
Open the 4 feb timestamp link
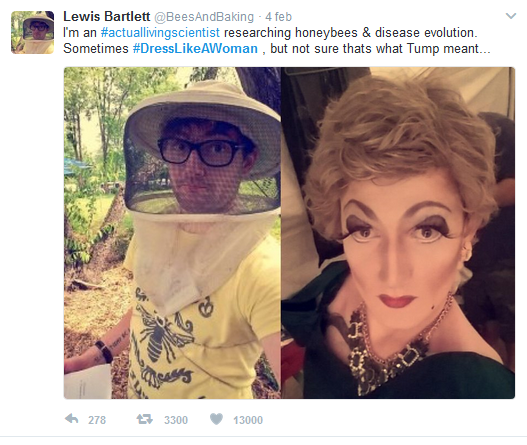pos(278,17)
